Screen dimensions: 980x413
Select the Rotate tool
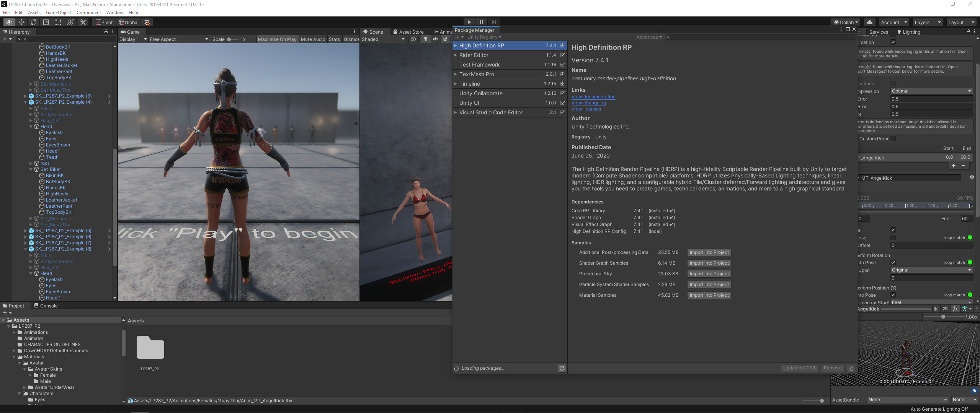pyautogui.click(x=34, y=22)
